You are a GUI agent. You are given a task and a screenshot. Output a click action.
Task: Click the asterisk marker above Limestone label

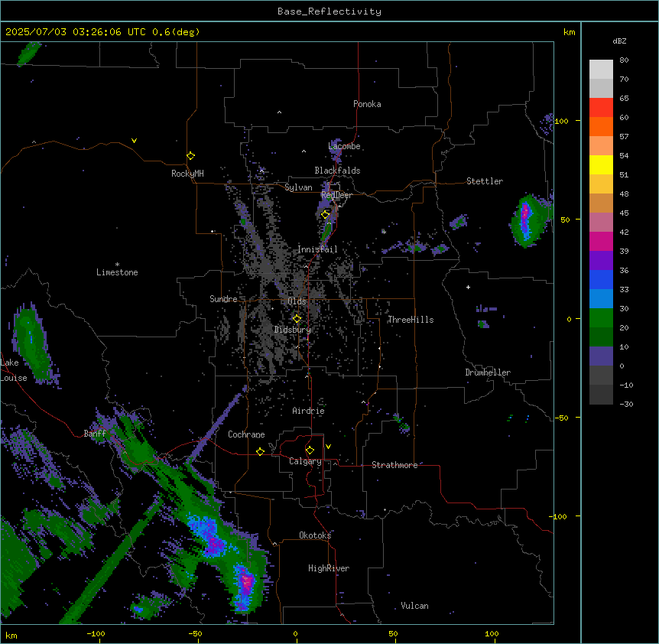tap(117, 265)
